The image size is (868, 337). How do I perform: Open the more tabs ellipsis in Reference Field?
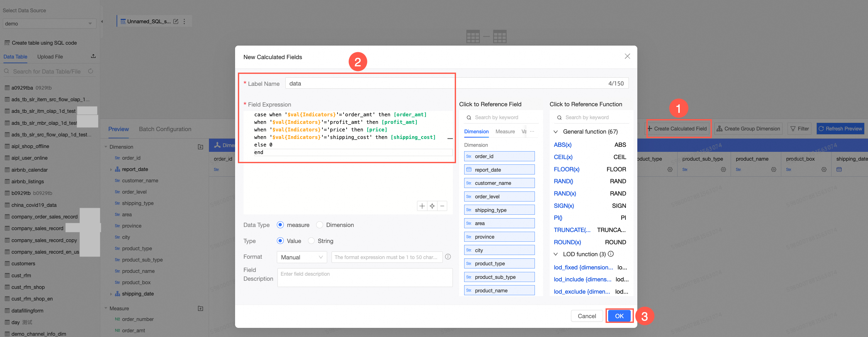pyautogui.click(x=532, y=131)
